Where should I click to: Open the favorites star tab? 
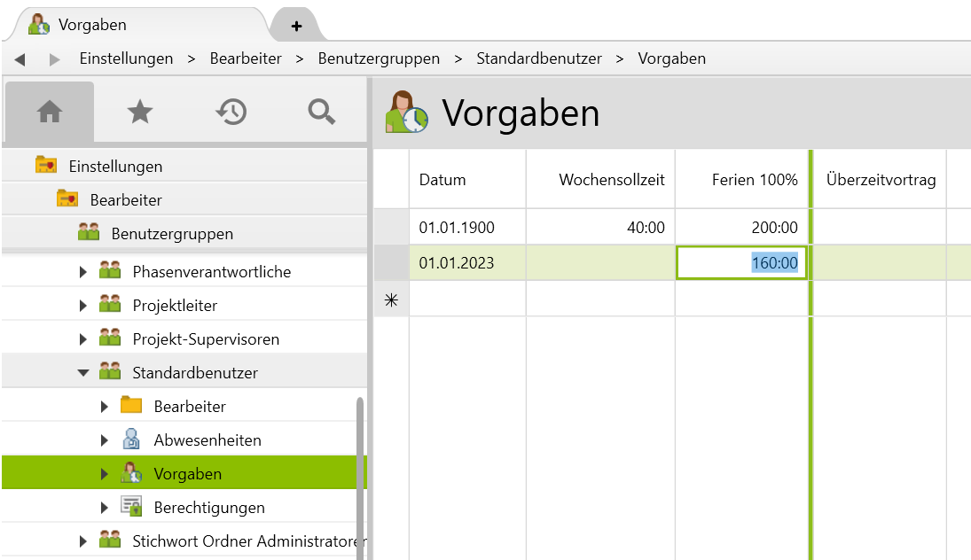click(x=140, y=112)
